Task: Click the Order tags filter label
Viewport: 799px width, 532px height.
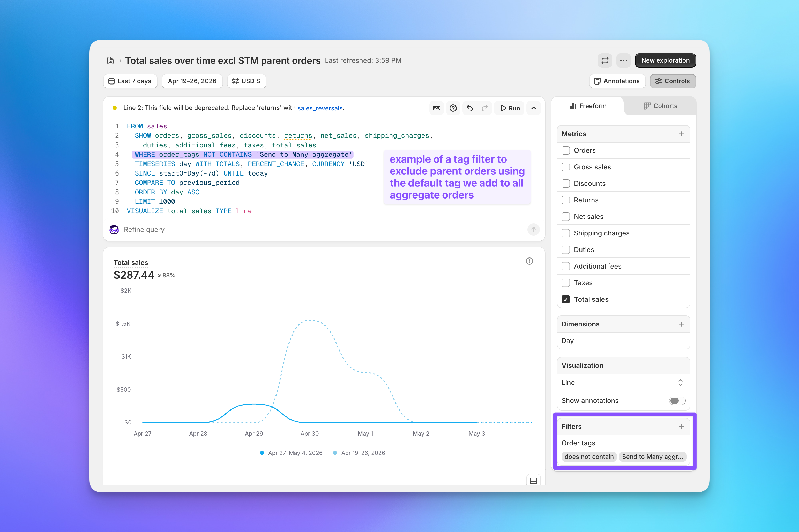Action: pyautogui.click(x=578, y=443)
